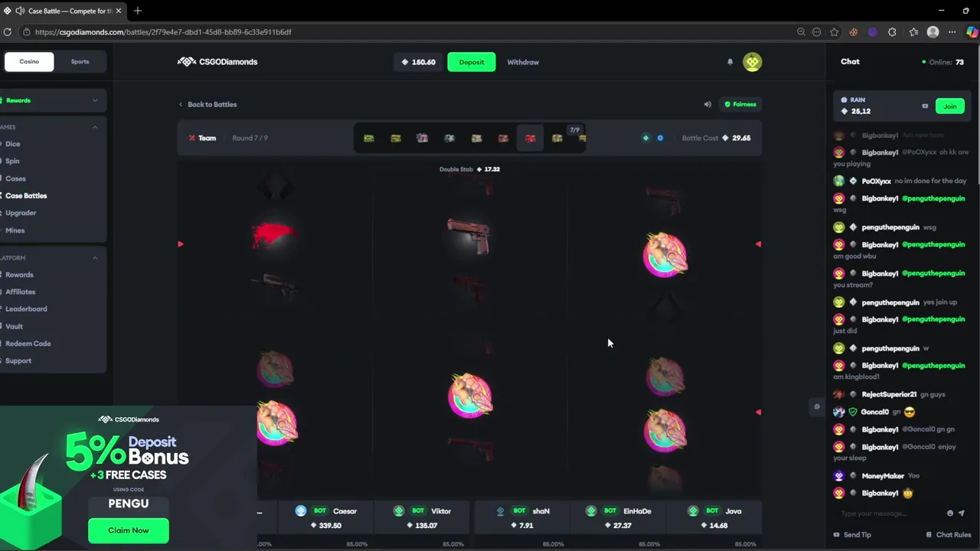Click the blue circle icon beside Battle Cost
980x551 pixels.
point(660,139)
